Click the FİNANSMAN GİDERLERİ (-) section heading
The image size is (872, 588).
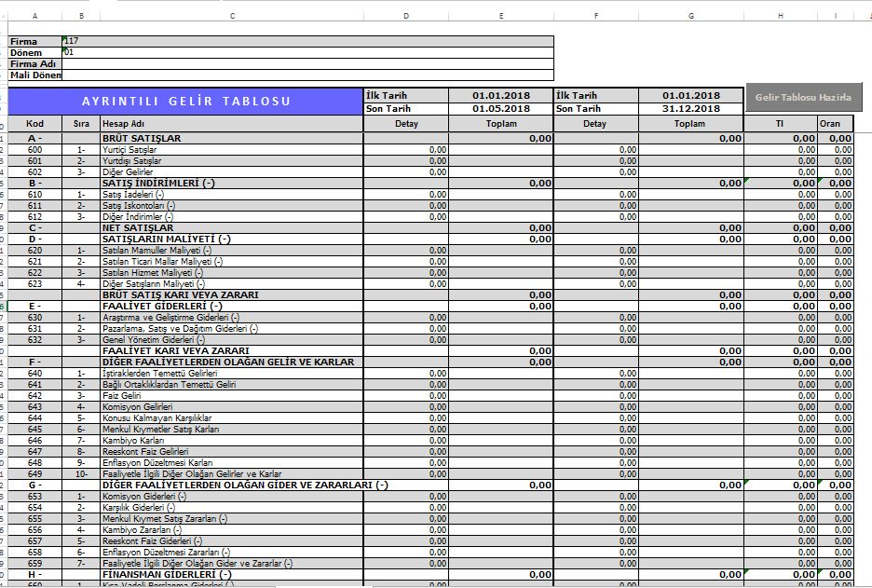(168, 574)
